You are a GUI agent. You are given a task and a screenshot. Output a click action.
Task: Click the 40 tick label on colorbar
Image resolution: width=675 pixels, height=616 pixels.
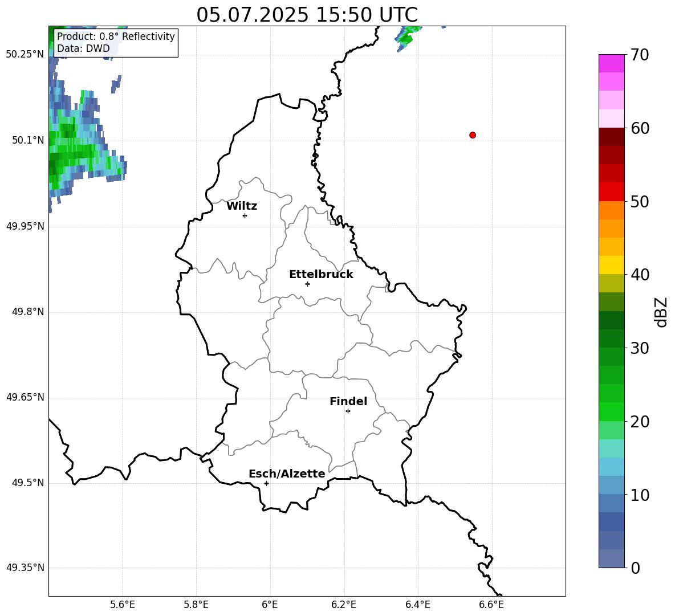640,275
